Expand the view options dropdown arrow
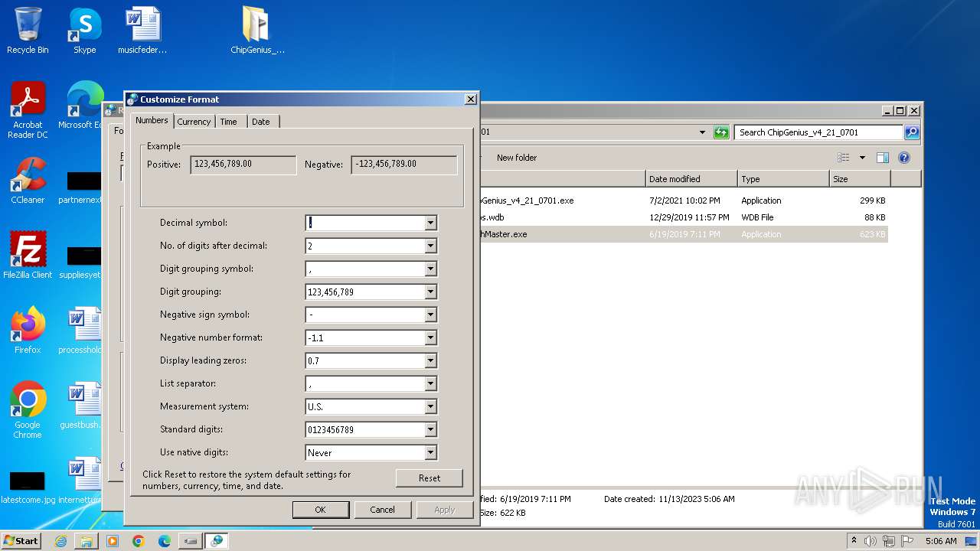Screen dimensions: 980x551 pyautogui.click(x=862, y=158)
